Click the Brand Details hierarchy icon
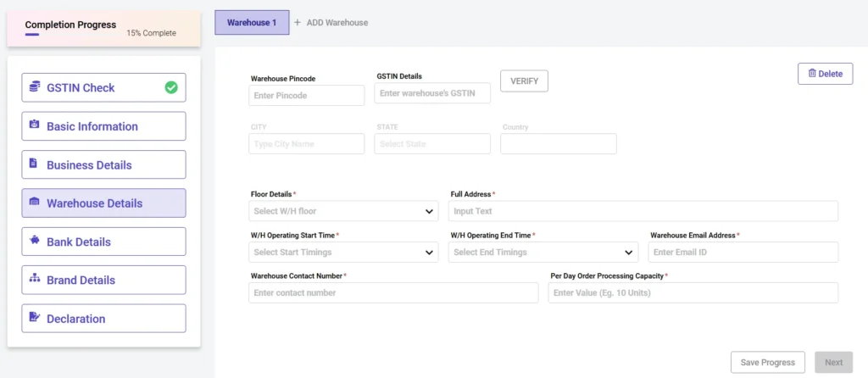This screenshot has width=868, height=378. point(35,279)
